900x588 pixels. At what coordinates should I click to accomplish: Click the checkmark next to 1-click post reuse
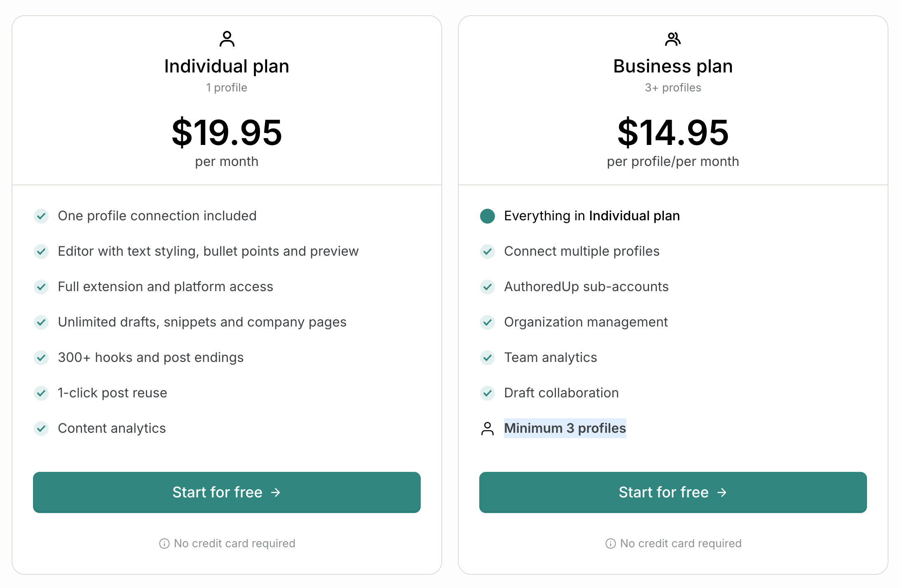click(41, 393)
